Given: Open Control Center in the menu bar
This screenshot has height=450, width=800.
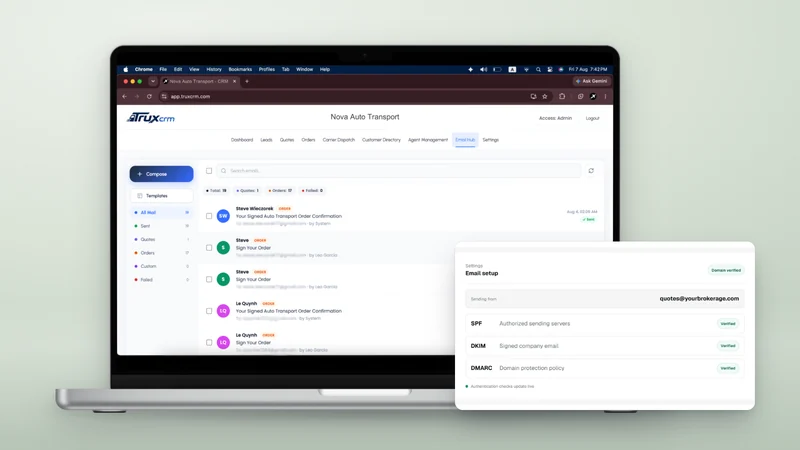Looking at the screenshot, I should click(549, 69).
